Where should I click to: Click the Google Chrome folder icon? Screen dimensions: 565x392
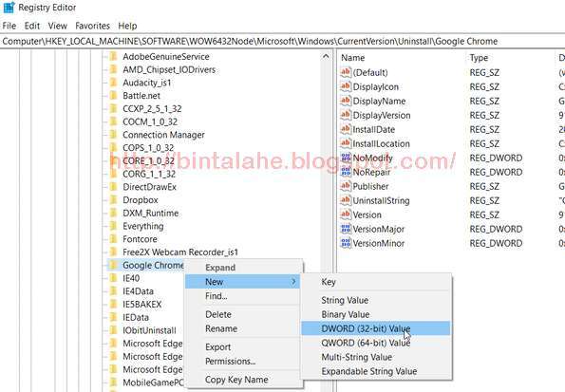[x=113, y=265]
